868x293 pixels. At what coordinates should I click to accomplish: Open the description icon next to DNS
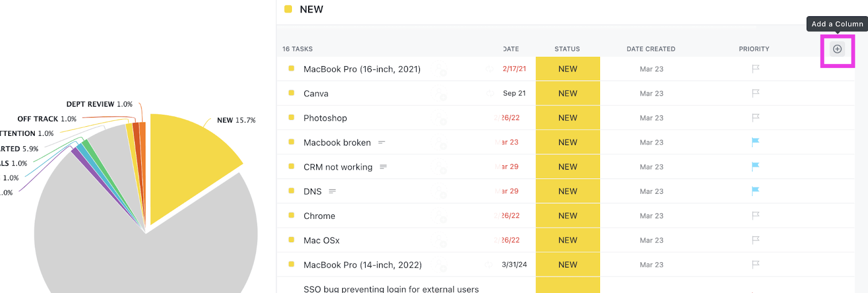332,191
